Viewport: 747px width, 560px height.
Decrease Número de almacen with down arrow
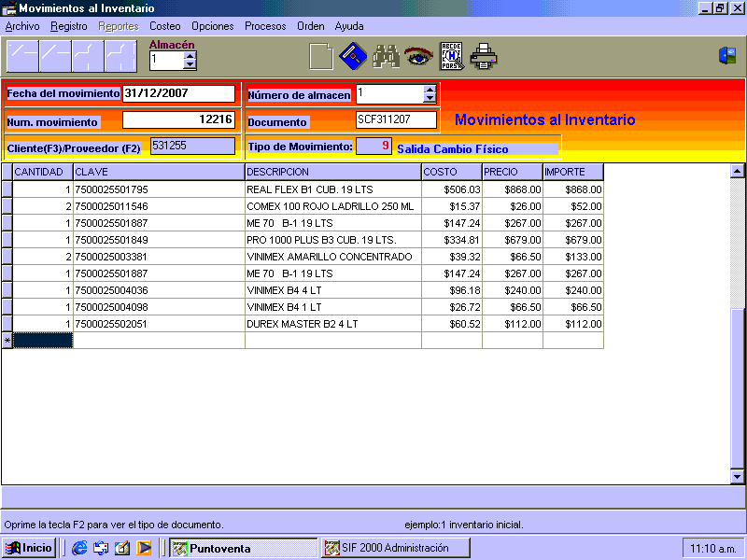[x=430, y=98]
